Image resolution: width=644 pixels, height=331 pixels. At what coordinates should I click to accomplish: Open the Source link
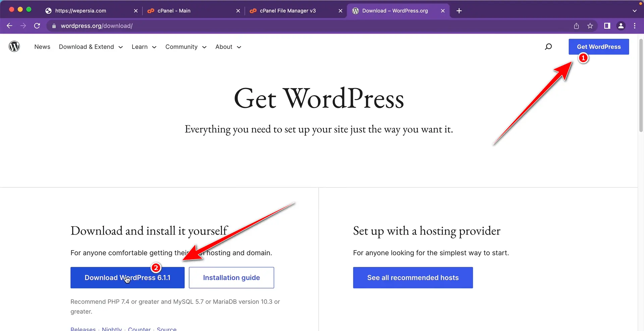tap(167, 329)
